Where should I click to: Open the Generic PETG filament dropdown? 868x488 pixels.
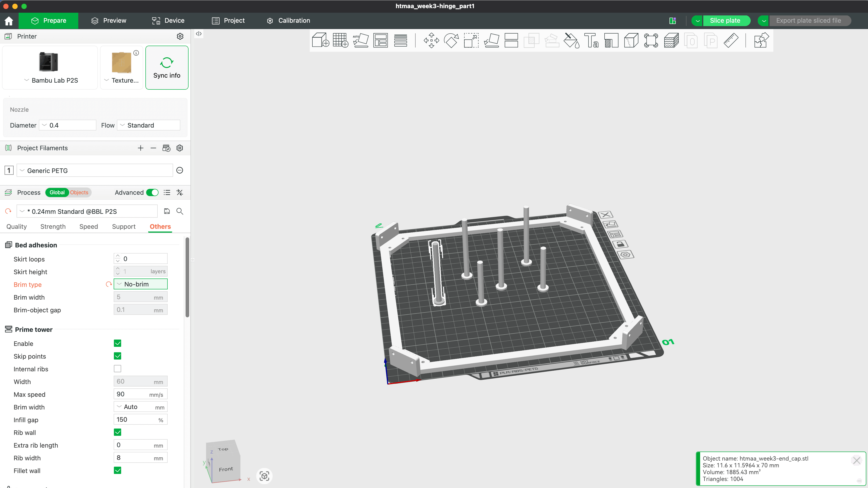tap(95, 170)
